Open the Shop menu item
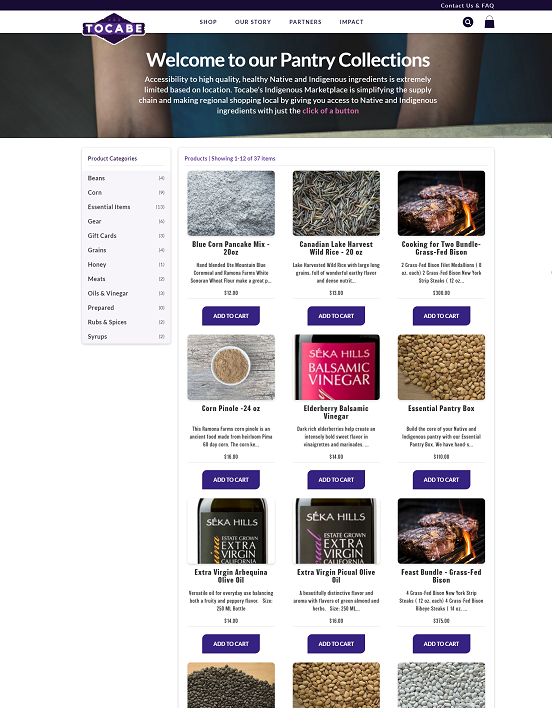 point(208,22)
